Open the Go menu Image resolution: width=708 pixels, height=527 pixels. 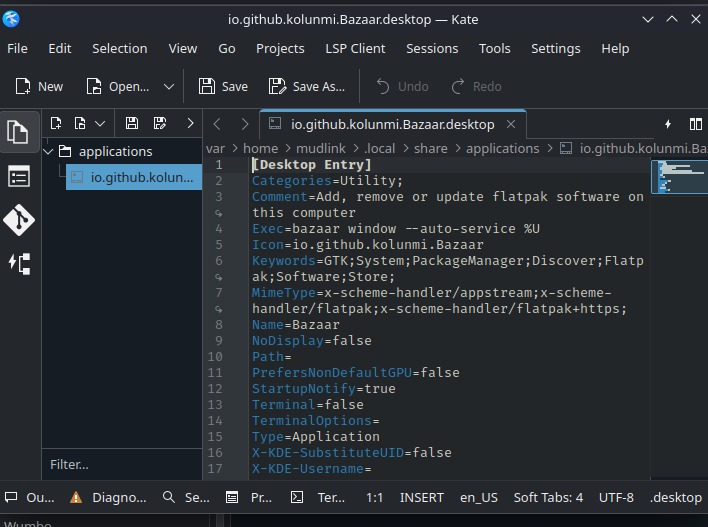click(227, 48)
